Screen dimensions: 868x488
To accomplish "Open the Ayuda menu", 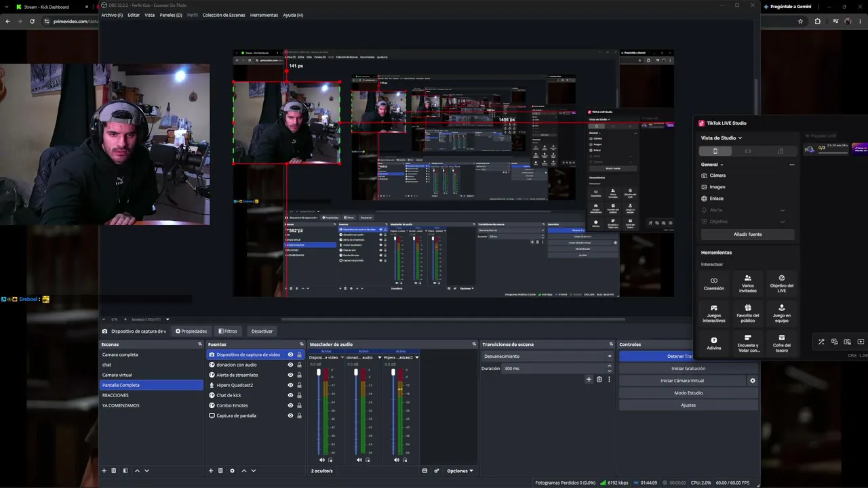I will [x=293, y=15].
